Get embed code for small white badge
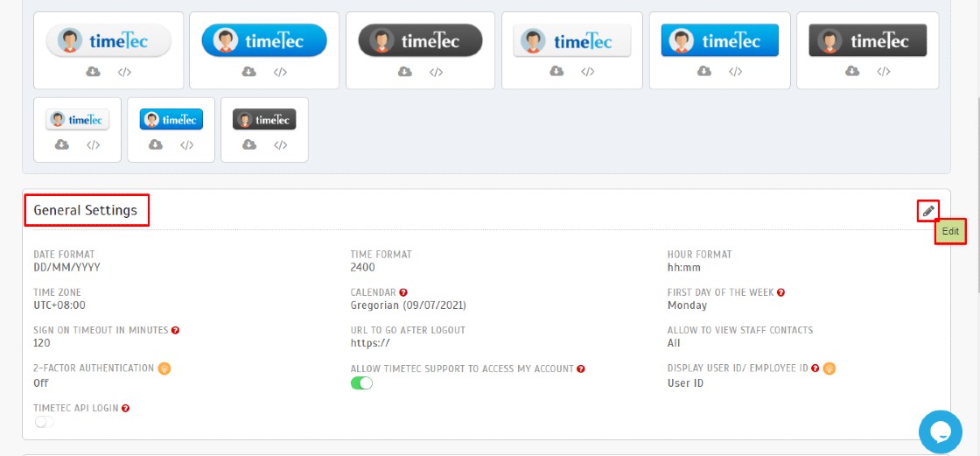The image size is (980, 456). [x=93, y=145]
